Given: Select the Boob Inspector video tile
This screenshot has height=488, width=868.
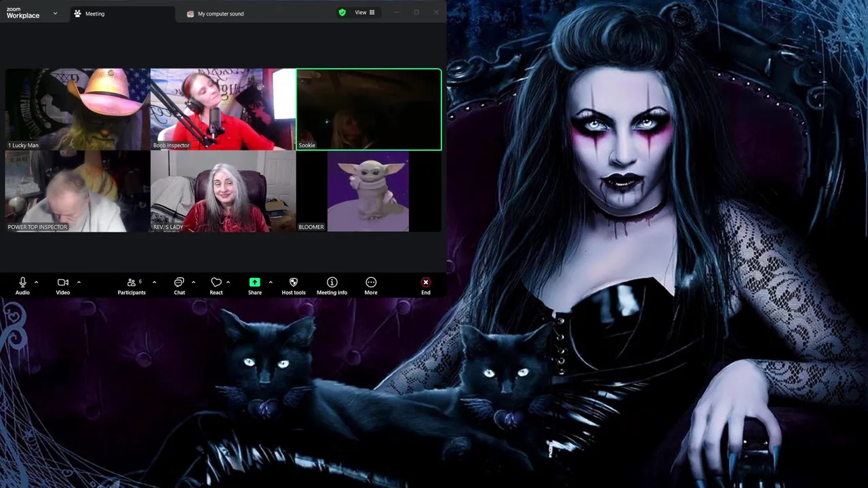Looking at the screenshot, I should coord(223,109).
